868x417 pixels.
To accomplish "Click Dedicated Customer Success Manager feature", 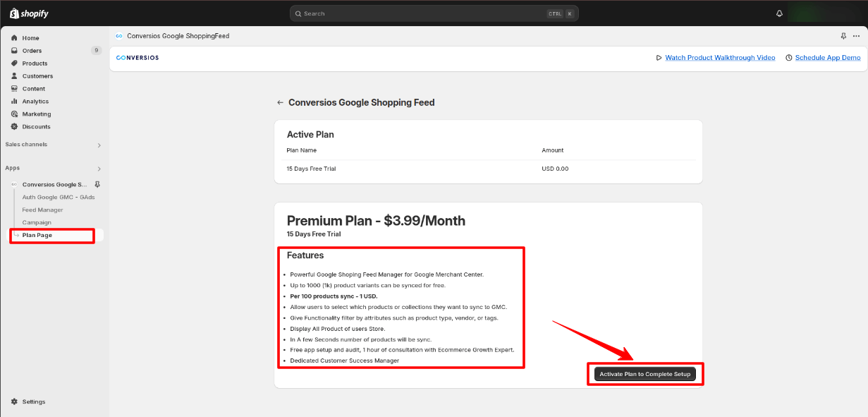I will click(x=345, y=361).
